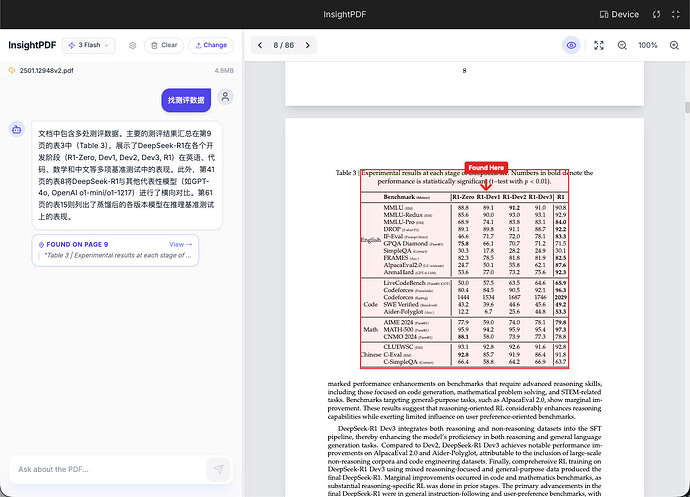Click the PDF viewer vertical scrollbar thumb
690x497 pixels.
[687, 107]
